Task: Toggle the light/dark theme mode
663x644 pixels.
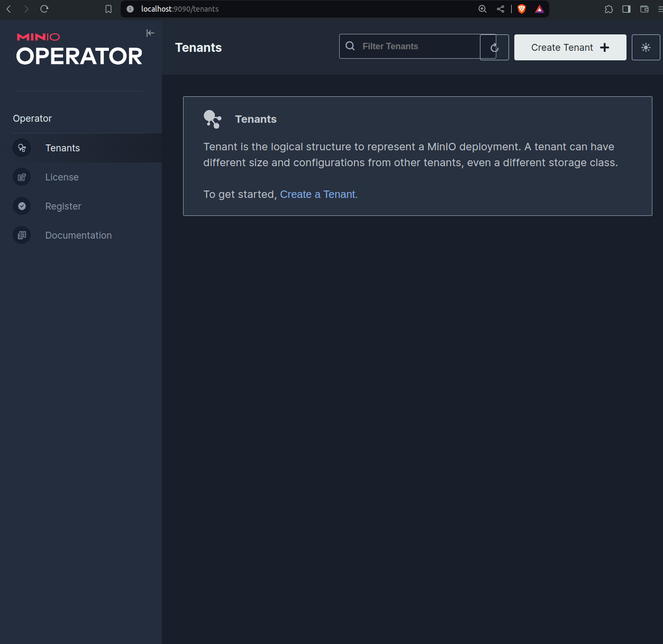Action: pyautogui.click(x=646, y=48)
